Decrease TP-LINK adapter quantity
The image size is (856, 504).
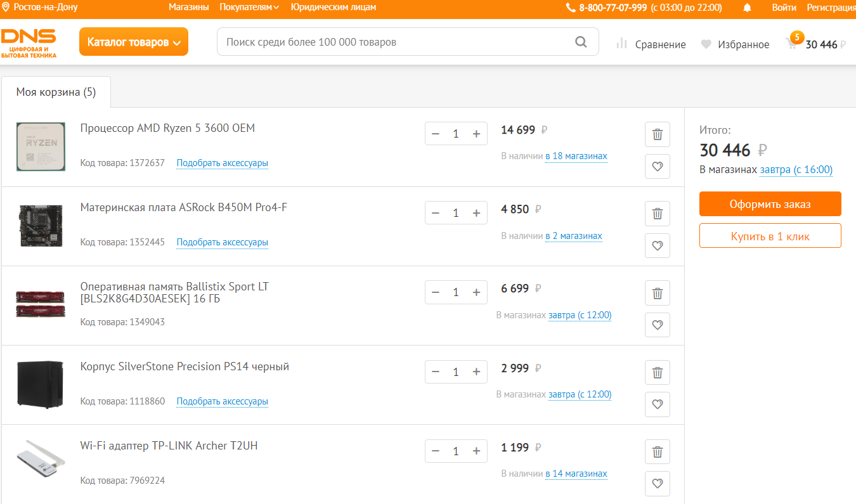click(x=436, y=451)
